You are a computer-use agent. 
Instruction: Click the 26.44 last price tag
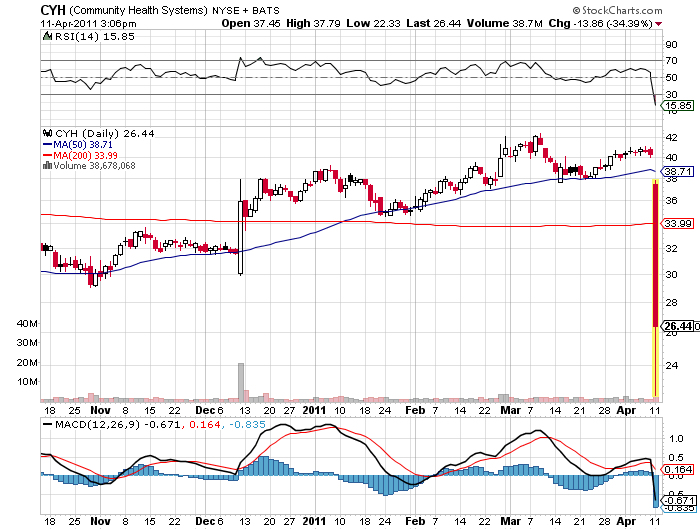pos(677,326)
